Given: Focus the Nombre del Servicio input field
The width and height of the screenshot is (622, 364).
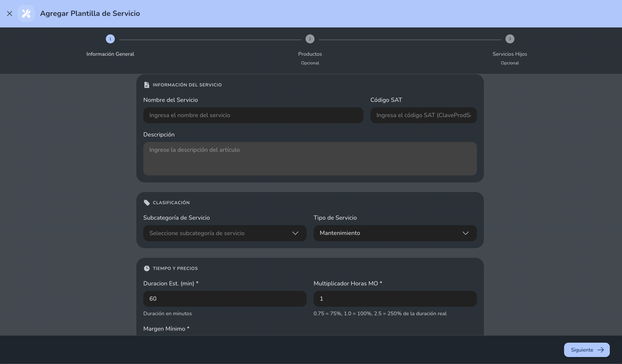Looking at the screenshot, I should point(253,115).
